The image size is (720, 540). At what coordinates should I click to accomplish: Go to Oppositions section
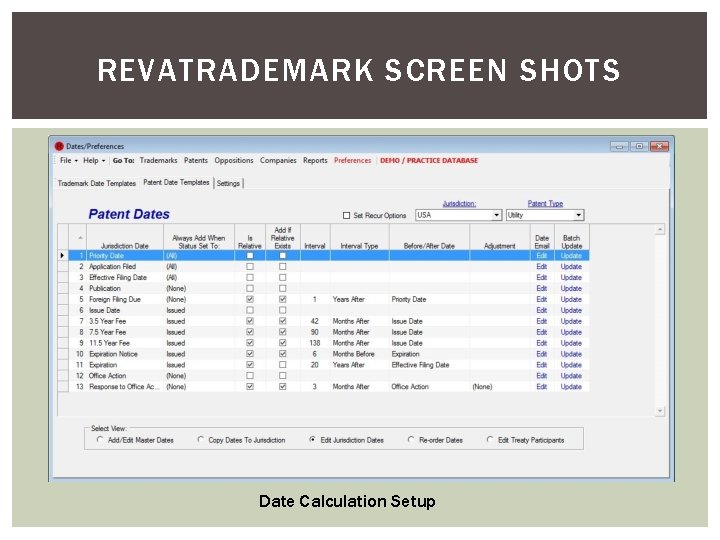point(234,160)
